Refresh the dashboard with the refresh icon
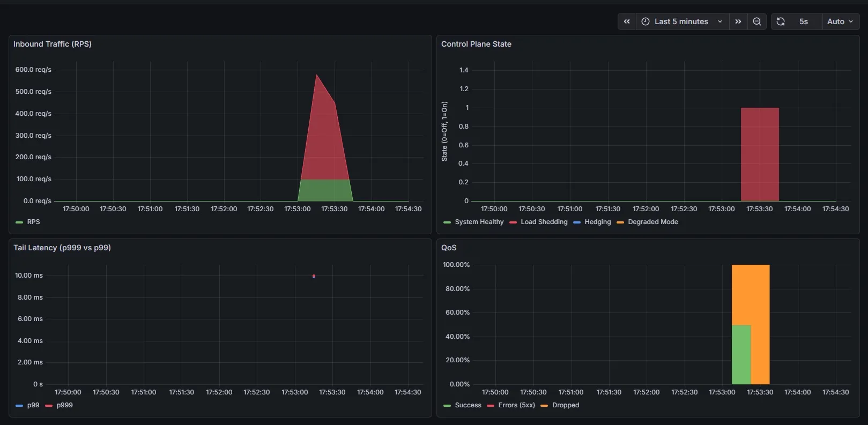This screenshot has height=425, width=868. pyautogui.click(x=781, y=21)
